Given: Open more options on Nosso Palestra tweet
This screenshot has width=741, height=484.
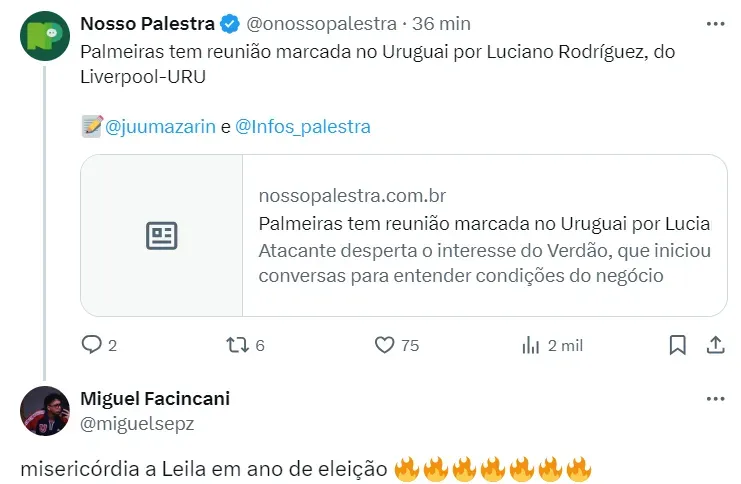Looking at the screenshot, I should (x=715, y=23).
